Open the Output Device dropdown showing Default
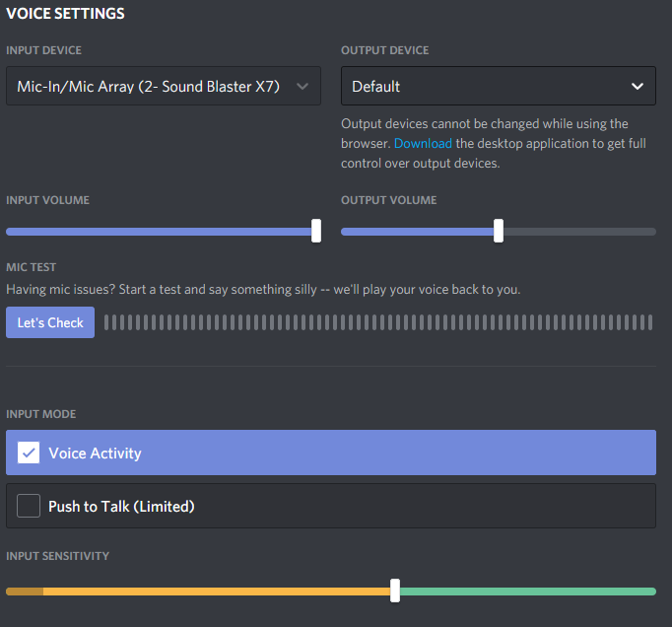672x627 pixels. click(483, 86)
